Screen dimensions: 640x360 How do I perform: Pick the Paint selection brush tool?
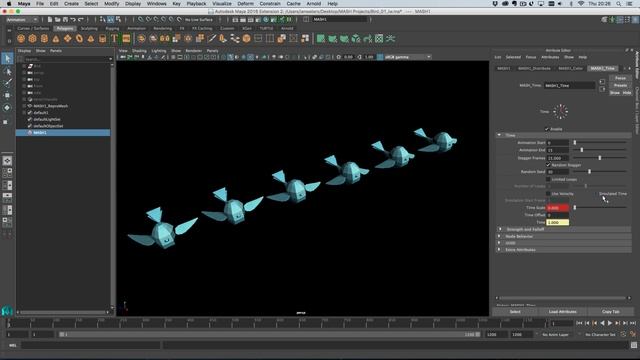coord(7,83)
